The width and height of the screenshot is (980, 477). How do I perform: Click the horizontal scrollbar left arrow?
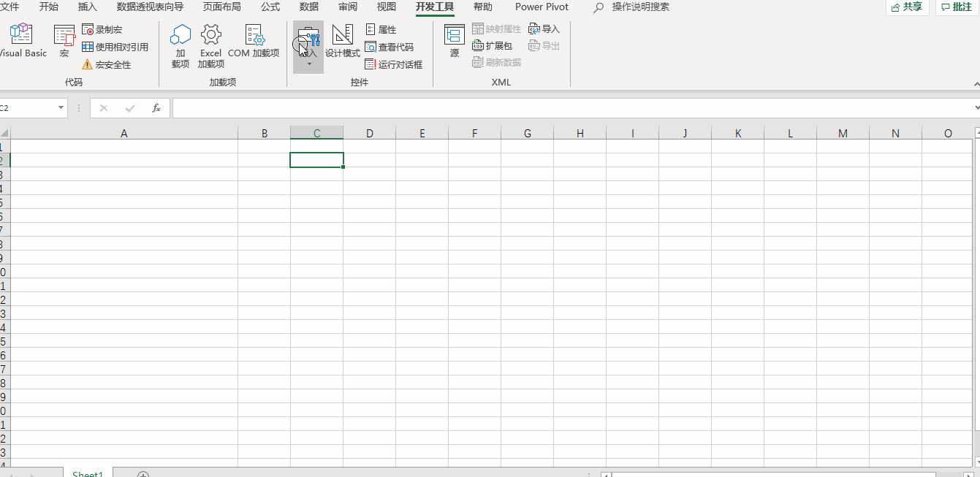[x=605, y=475]
